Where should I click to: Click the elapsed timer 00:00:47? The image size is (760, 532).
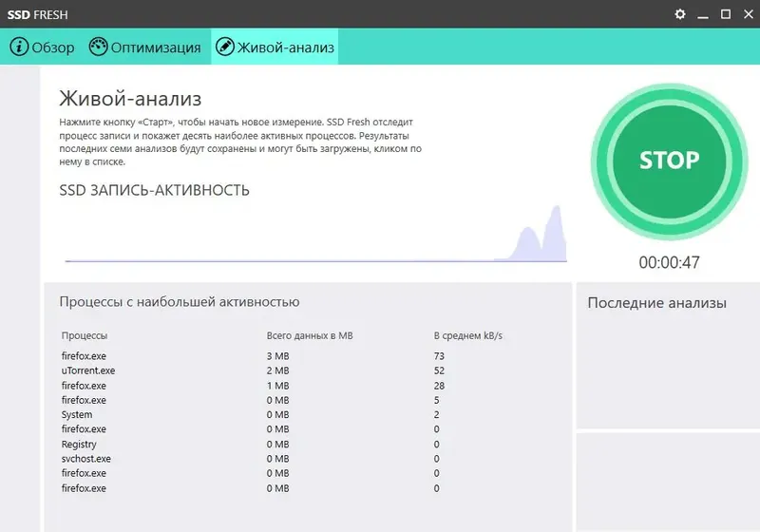pos(670,262)
